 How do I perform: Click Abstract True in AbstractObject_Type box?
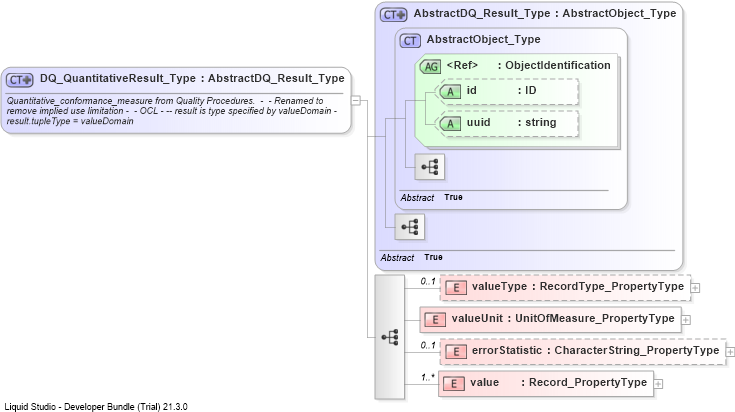(431, 198)
